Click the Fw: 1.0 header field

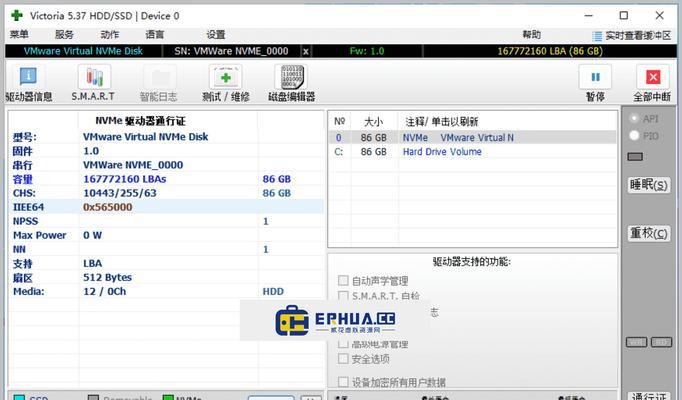(x=367, y=51)
